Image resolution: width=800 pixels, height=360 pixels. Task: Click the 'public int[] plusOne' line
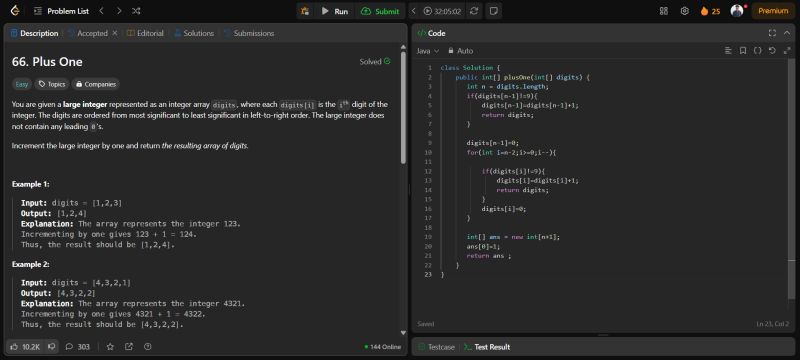[522, 78]
